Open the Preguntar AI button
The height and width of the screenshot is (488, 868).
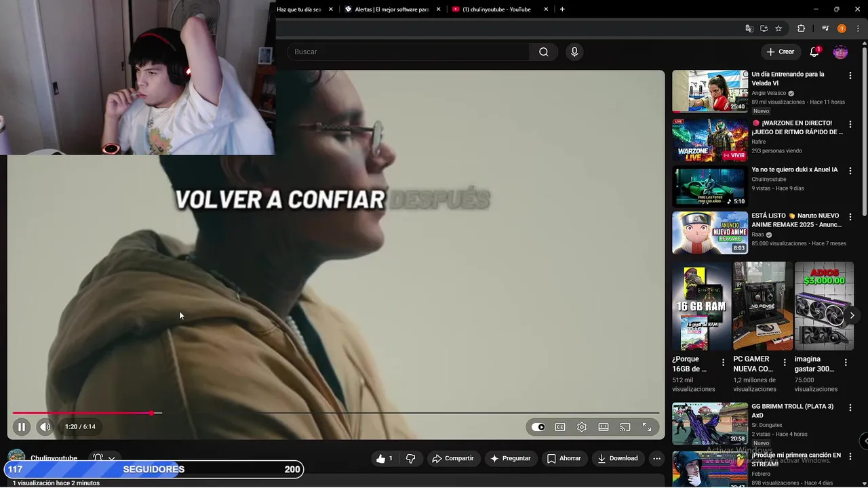[x=511, y=459]
